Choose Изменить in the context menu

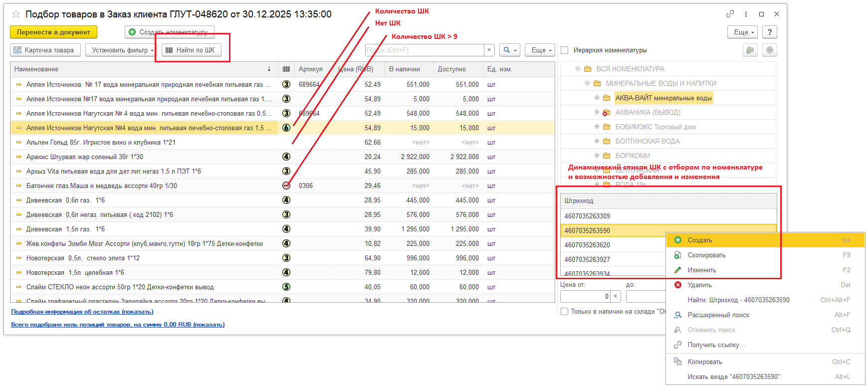pos(765,270)
